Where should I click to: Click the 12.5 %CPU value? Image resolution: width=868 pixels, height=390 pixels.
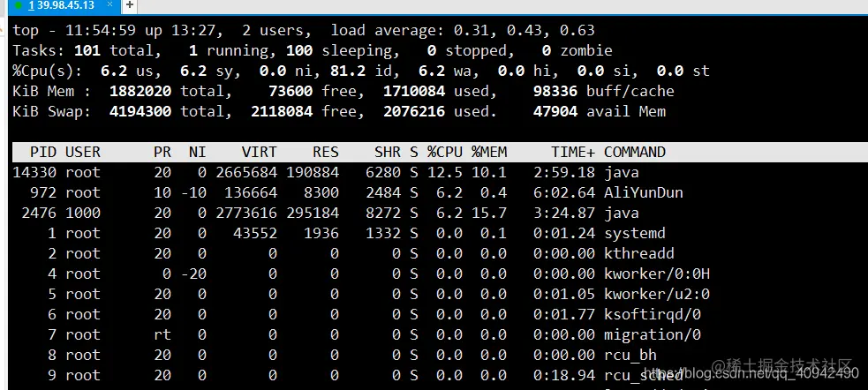[x=444, y=173]
